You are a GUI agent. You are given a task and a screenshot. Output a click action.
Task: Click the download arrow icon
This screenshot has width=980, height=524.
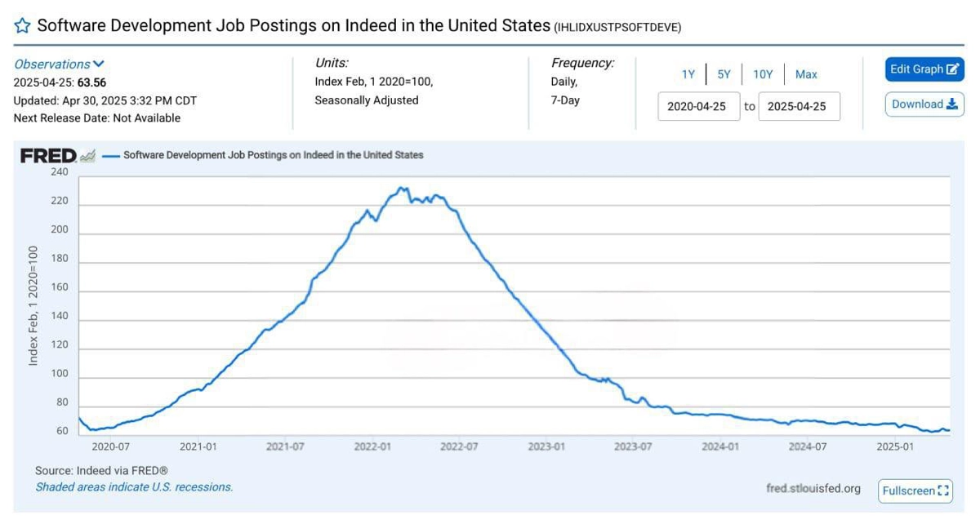coord(951,104)
